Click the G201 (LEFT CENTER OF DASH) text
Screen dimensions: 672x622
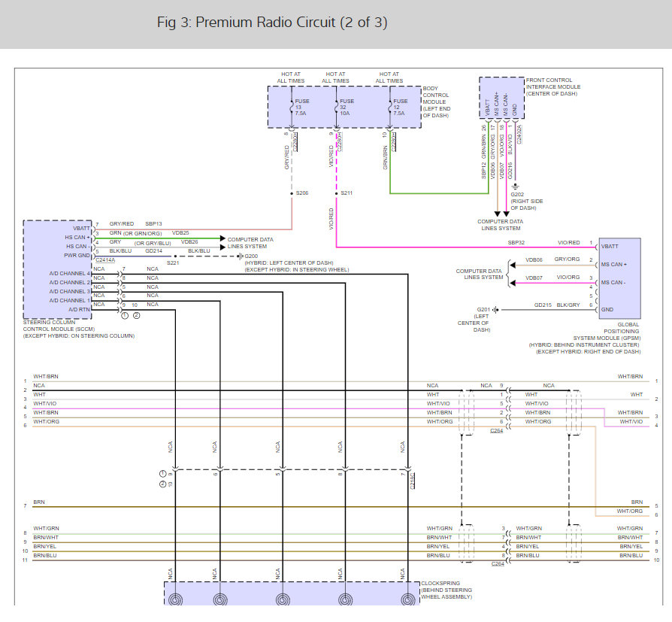pos(474,320)
